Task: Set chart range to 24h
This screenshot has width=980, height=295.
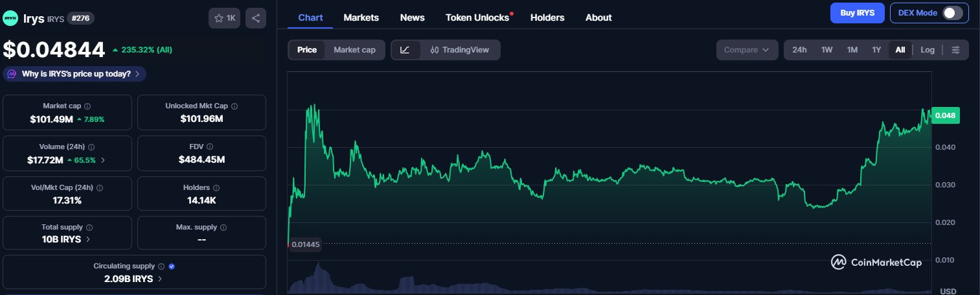Action: click(799, 50)
